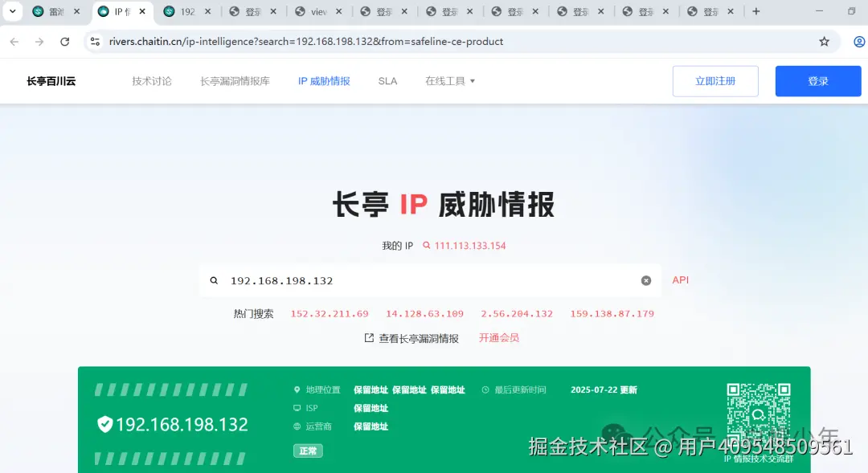Viewport: 868px width, 473px height.
Task: Click the location pin icon before 地理位置
Action: click(x=297, y=389)
